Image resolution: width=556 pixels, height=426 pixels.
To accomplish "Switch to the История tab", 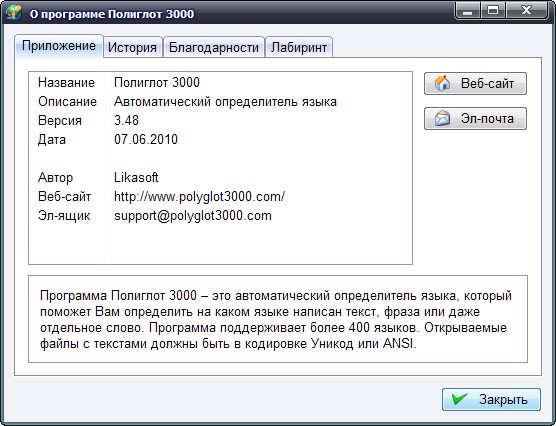I will 132,47.
